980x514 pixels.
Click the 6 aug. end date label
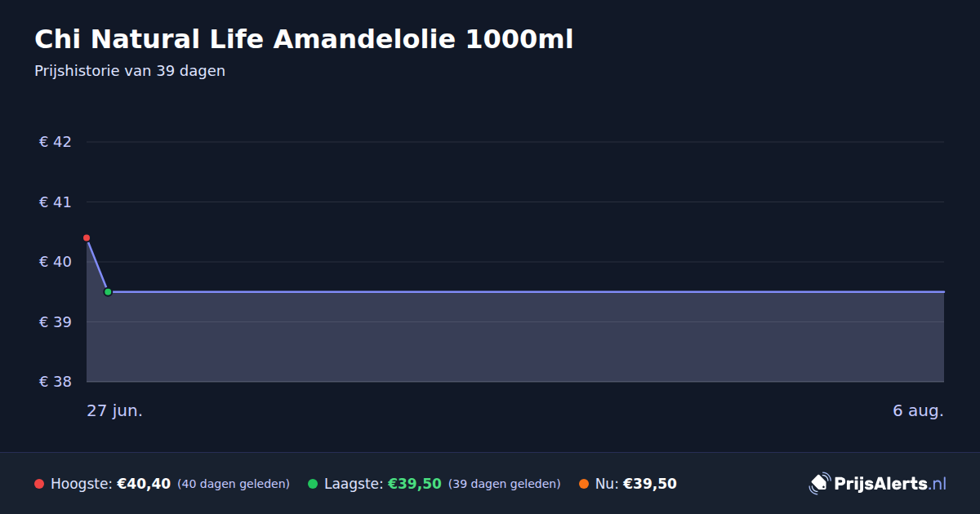point(918,410)
